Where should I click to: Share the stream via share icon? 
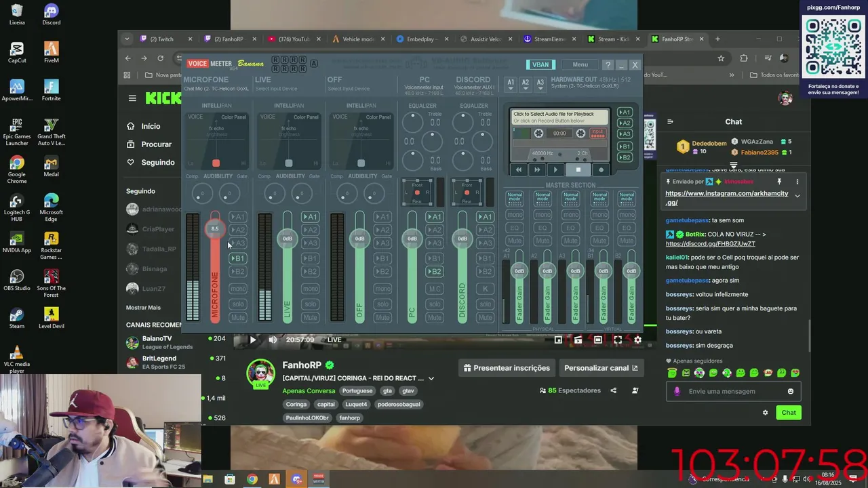(x=614, y=390)
